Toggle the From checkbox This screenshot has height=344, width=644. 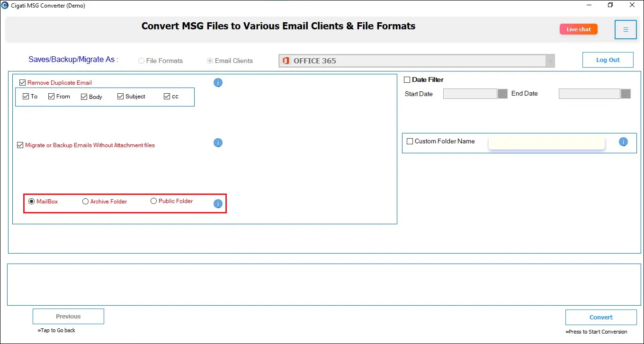51,97
